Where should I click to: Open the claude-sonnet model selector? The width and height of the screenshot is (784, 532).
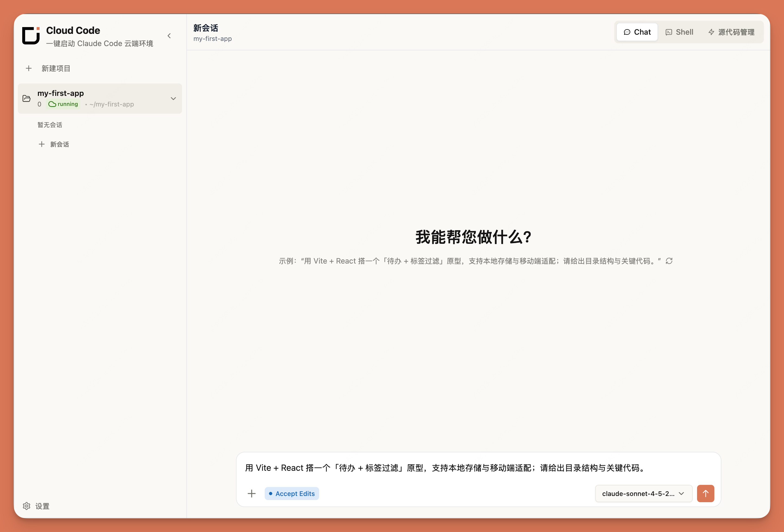tap(643, 493)
